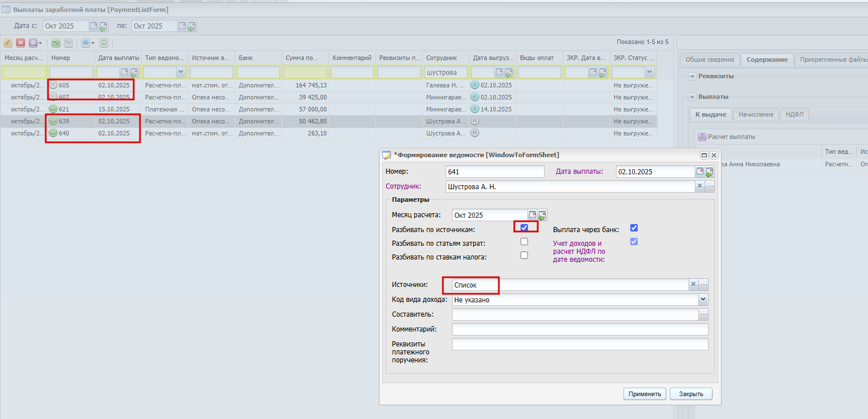Open ellipsis lookup for 'Составитель' field
This screenshot has height=419, width=868.
[703, 314]
